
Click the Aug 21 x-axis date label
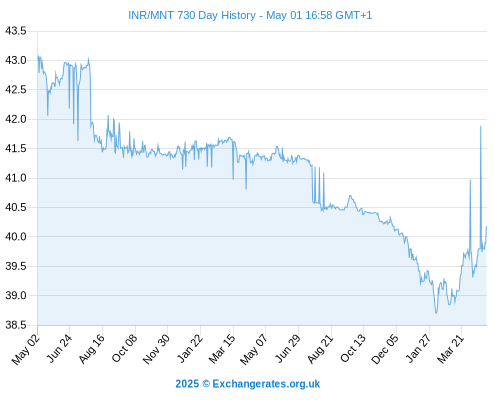coord(320,349)
